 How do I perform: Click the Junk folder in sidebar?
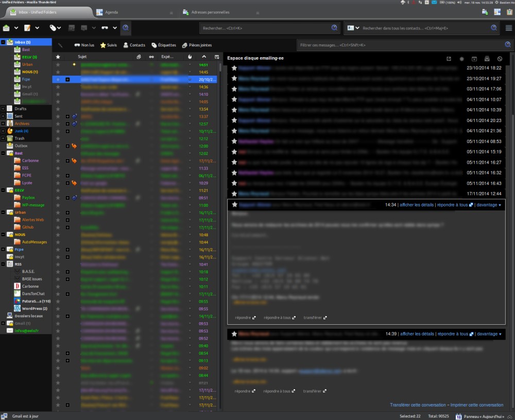click(x=21, y=131)
